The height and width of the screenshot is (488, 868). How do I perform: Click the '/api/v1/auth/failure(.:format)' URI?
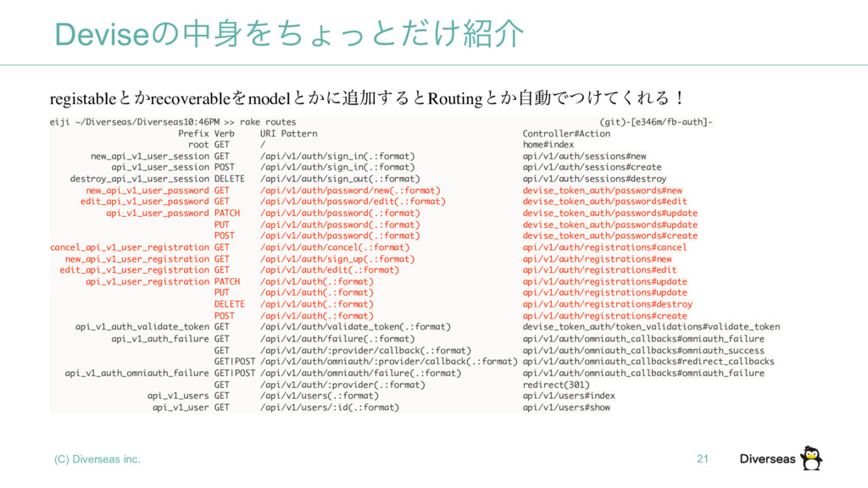click(x=337, y=339)
